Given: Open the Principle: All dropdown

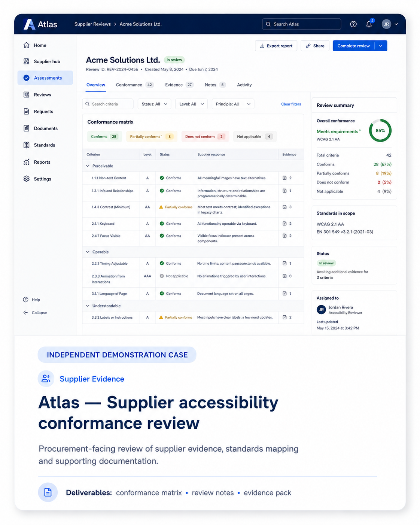Looking at the screenshot, I should click(x=233, y=104).
